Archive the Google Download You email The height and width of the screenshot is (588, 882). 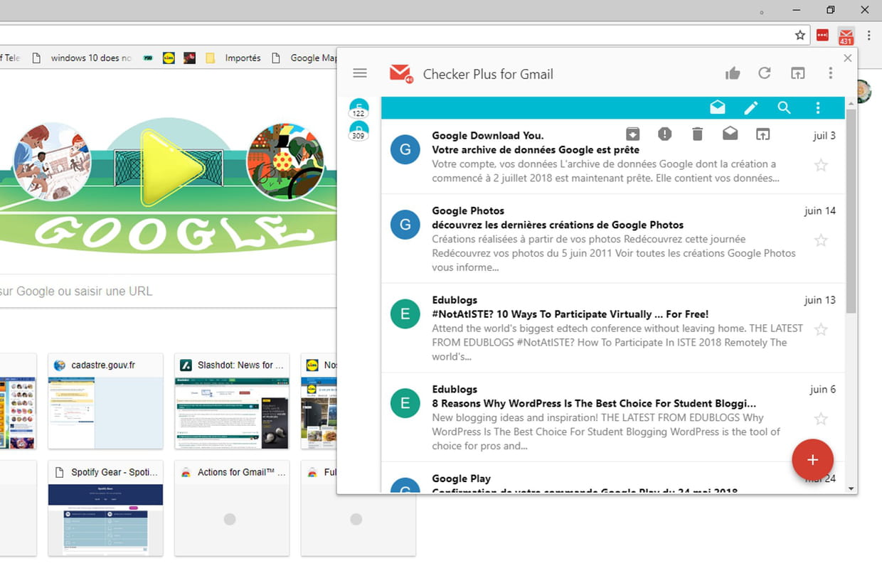(x=632, y=134)
